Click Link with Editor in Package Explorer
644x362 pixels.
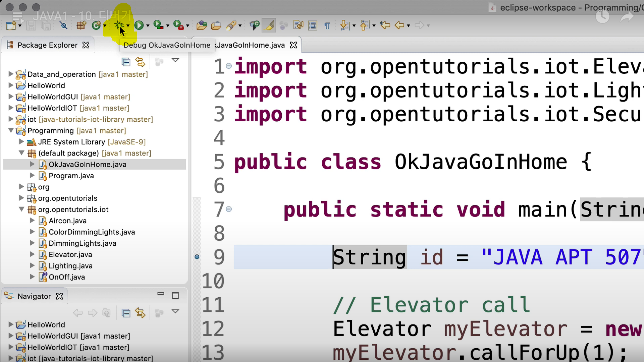[140, 62]
